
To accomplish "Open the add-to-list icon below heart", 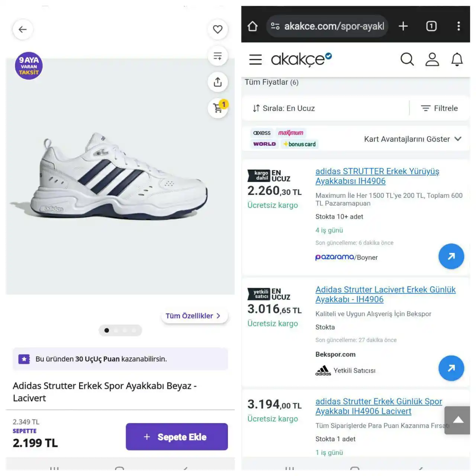I will click(218, 56).
